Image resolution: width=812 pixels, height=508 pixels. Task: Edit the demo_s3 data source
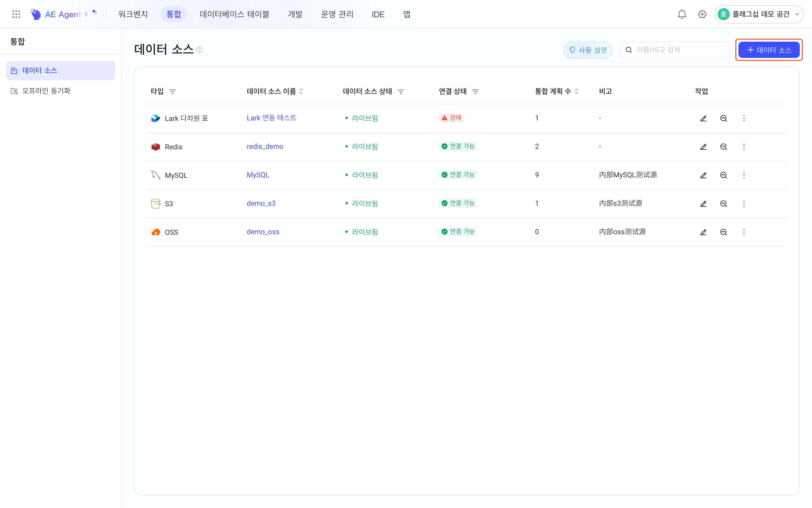[703, 204]
